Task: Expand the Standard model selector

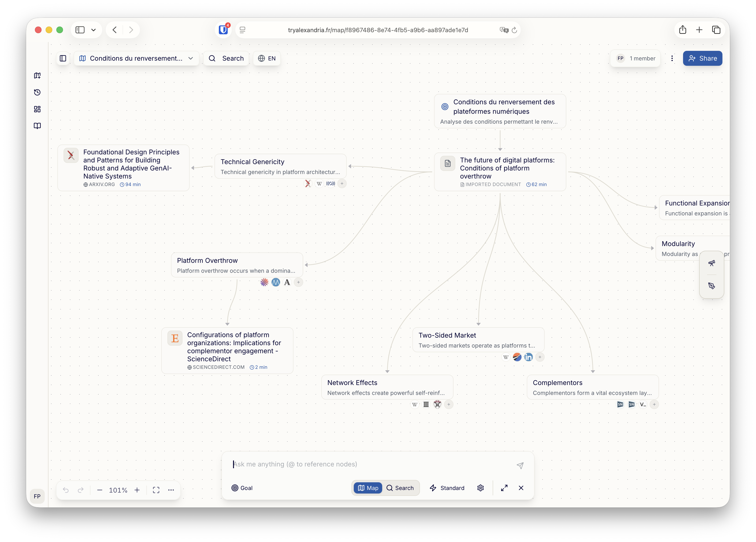Action: [x=447, y=488]
